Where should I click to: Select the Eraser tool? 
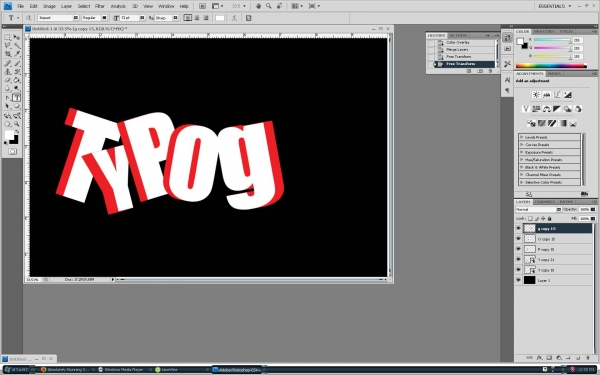[7, 80]
